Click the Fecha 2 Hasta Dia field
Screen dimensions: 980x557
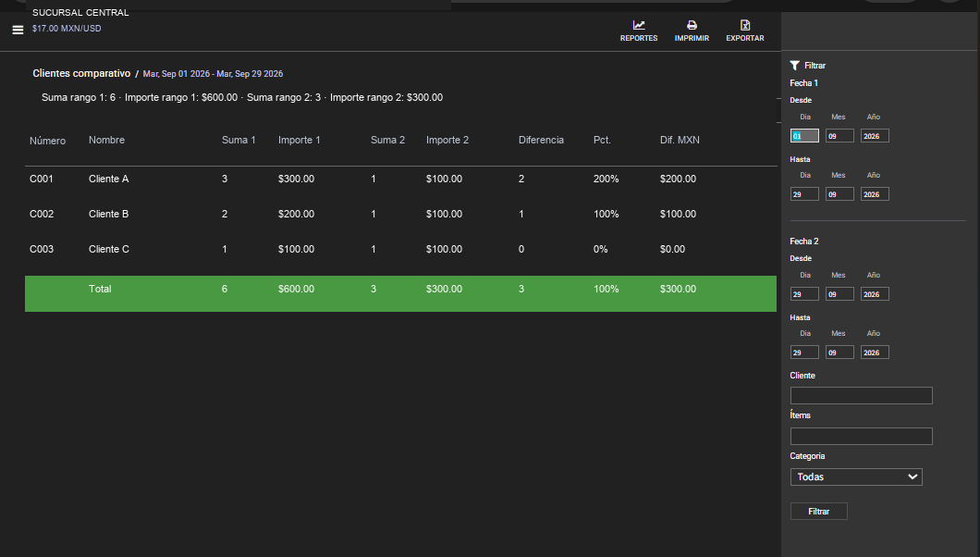804,352
